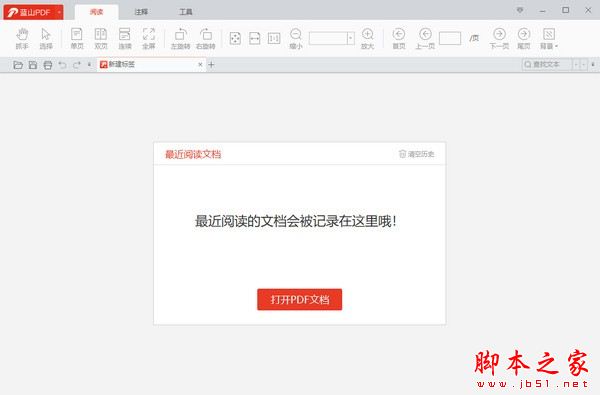Screen dimensions: 600x395
Task: Minimize the 蓝山PDF window
Action: coord(543,11)
